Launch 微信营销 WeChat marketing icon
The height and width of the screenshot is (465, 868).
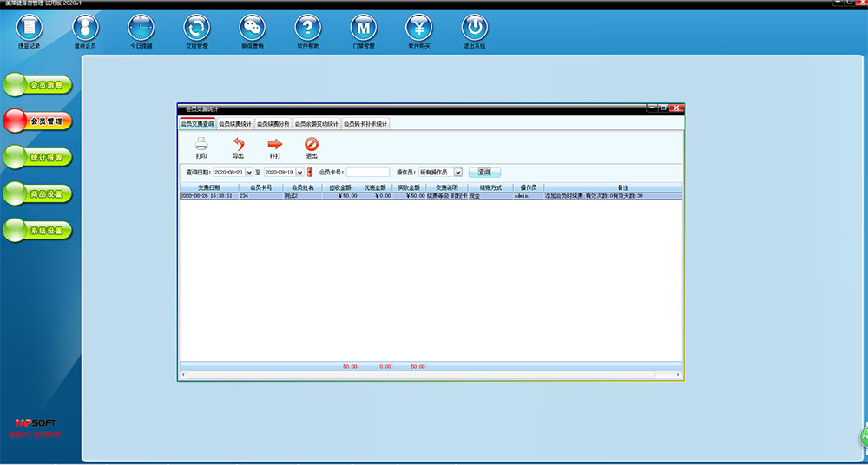(253, 28)
